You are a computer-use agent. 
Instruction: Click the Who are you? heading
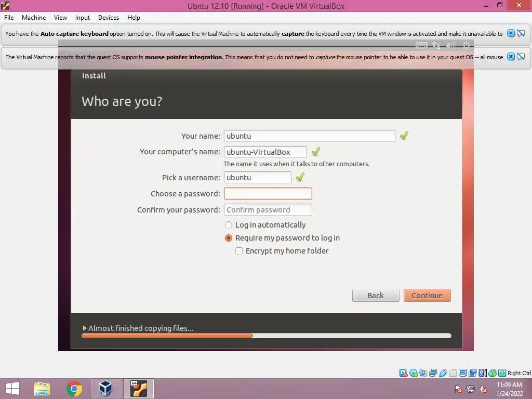pos(122,101)
